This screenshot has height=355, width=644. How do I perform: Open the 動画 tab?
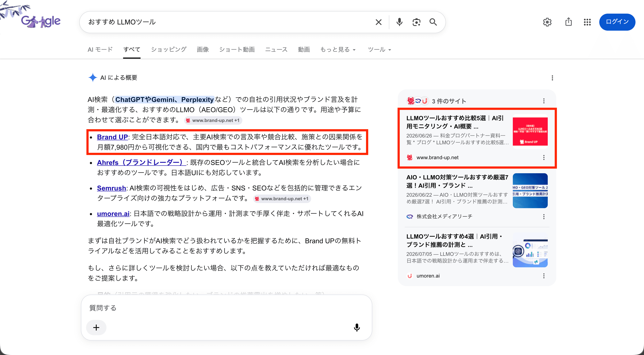tap(304, 49)
